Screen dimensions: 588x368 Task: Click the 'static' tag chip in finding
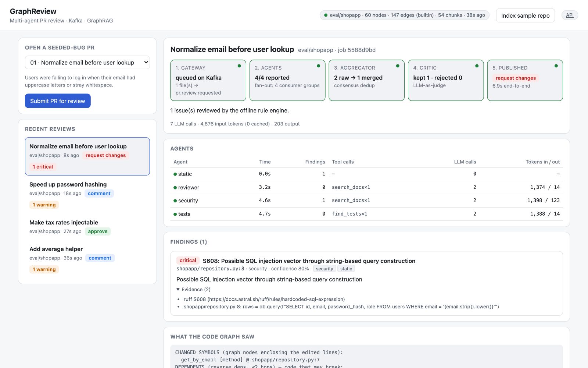(x=346, y=269)
